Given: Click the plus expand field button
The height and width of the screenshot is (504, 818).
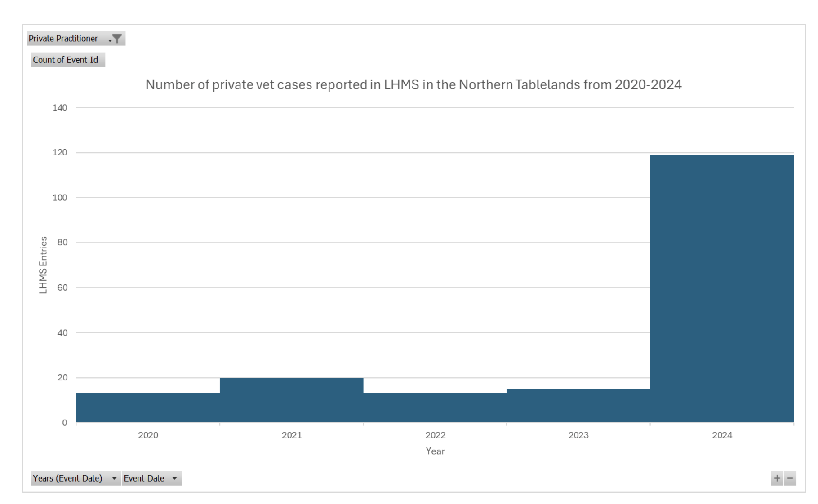Looking at the screenshot, I should [777, 478].
